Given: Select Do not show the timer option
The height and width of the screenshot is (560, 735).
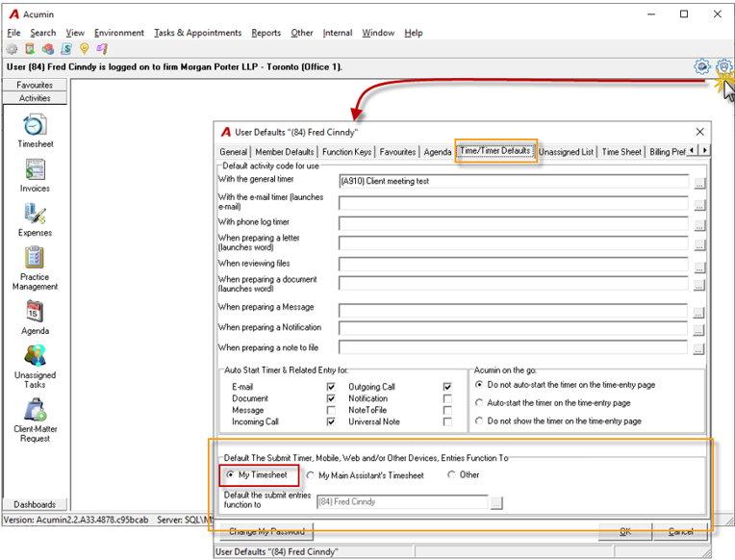Looking at the screenshot, I should point(479,421).
